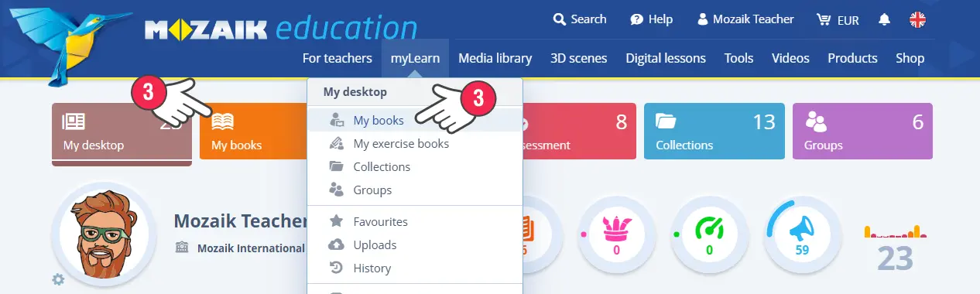Image resolution: width=980 pixels, height=294 pixels.
Task: Open the 3D scenes menu
Action: pyautogui.click(x=578, y=58)
